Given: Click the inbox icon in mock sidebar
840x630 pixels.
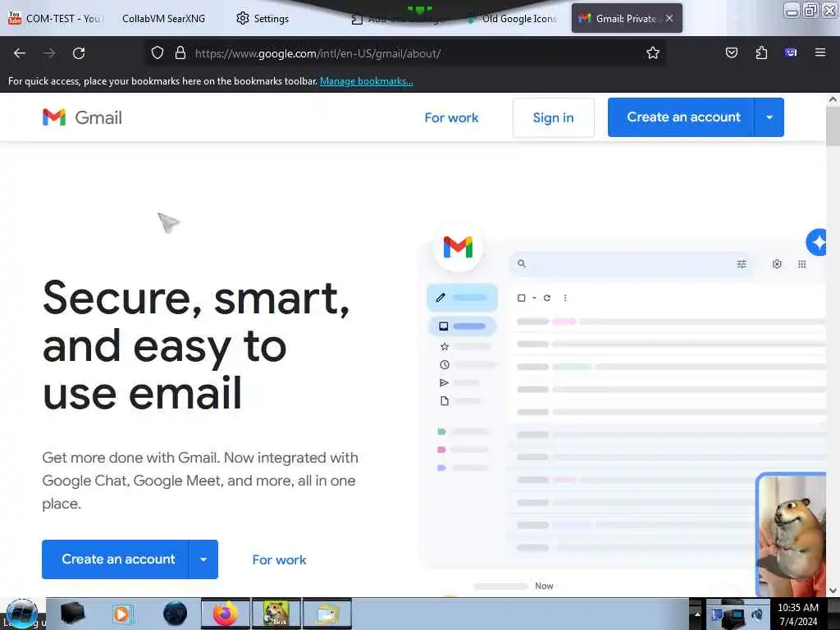Looking at the screenshot, I should click(x=444, y=326).
